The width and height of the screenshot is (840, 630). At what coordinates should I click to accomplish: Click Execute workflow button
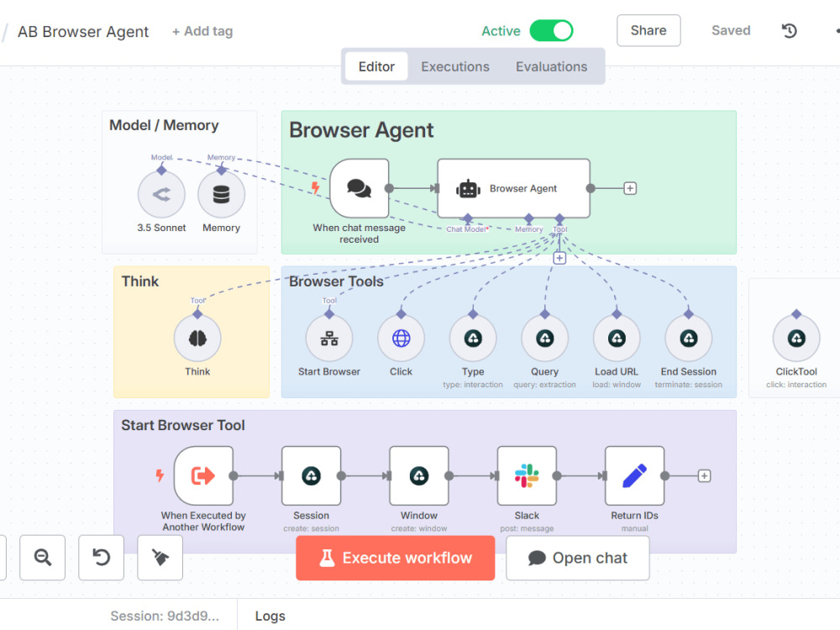click(x=396, y=559)
